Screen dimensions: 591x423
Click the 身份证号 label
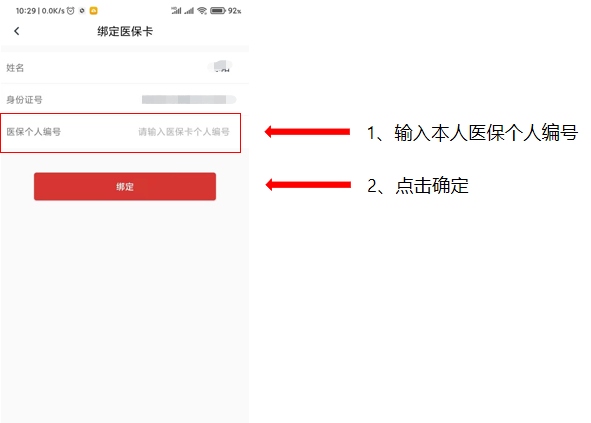24,100
